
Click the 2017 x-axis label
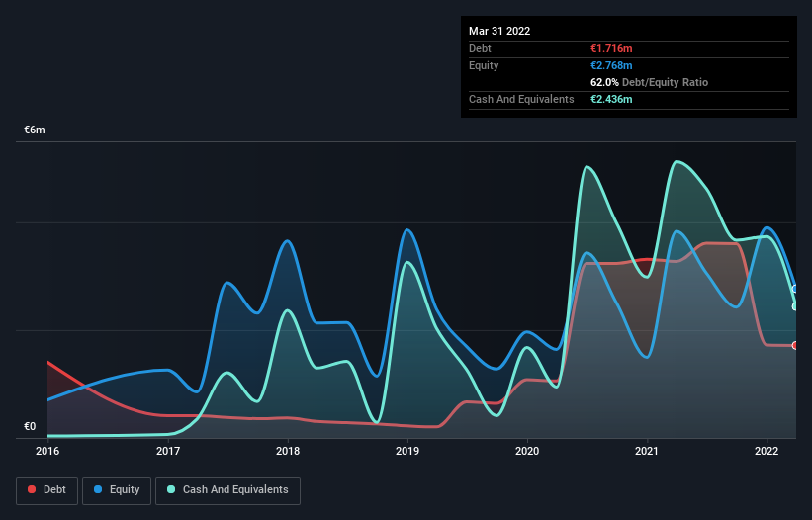click(168, 451)
